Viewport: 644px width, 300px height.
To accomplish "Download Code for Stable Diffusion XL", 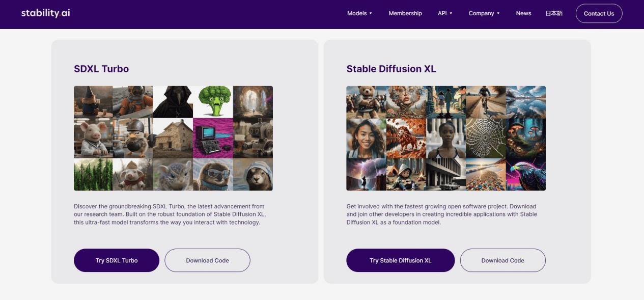I will click(x=502, y=260).
